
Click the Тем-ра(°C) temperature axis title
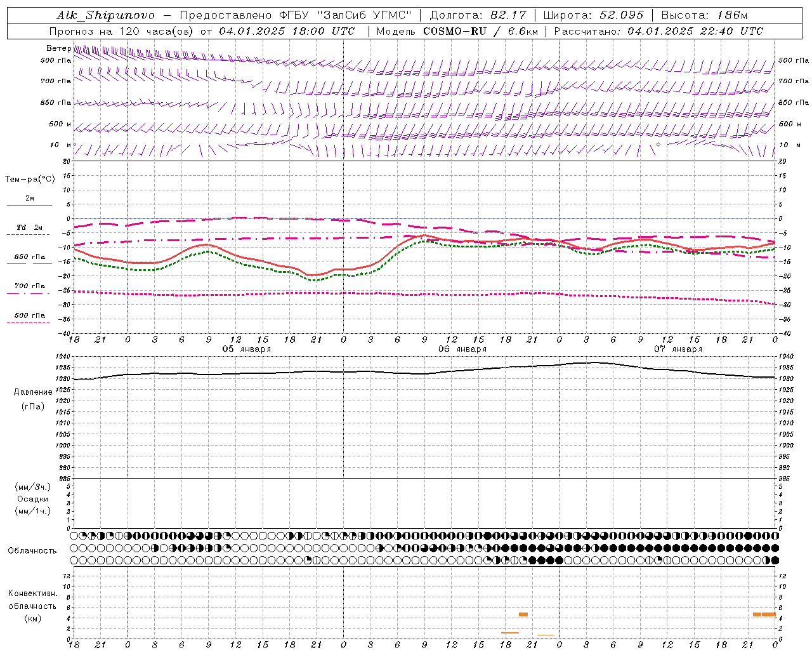tap(30, 180)
